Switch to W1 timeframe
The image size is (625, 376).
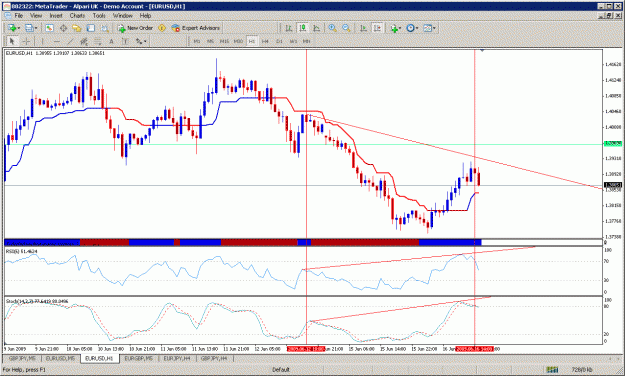[293, 41]
